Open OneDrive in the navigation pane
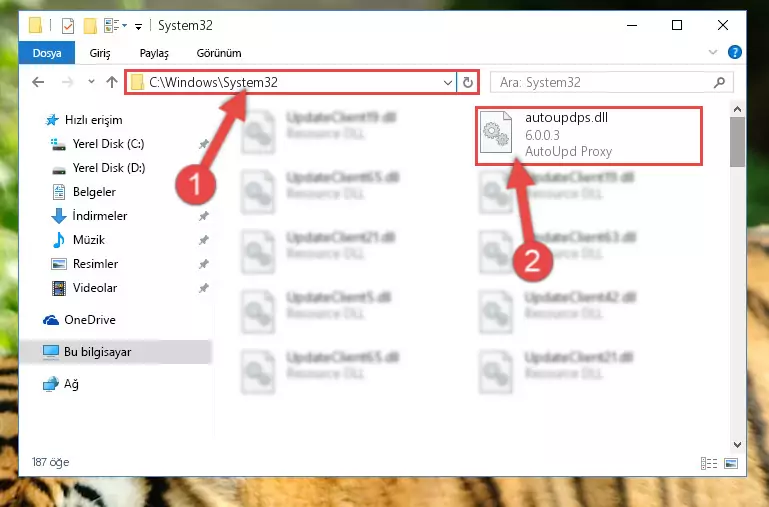 (90, 320)
